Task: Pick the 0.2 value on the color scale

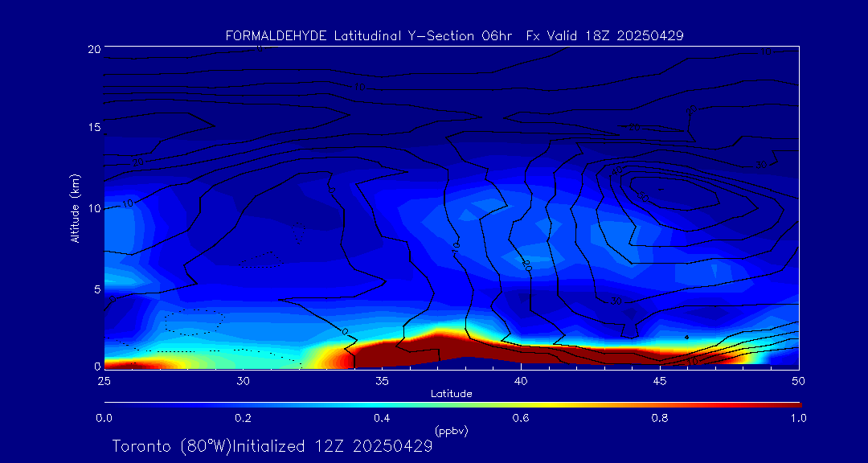Action: (x=243, y=418)
